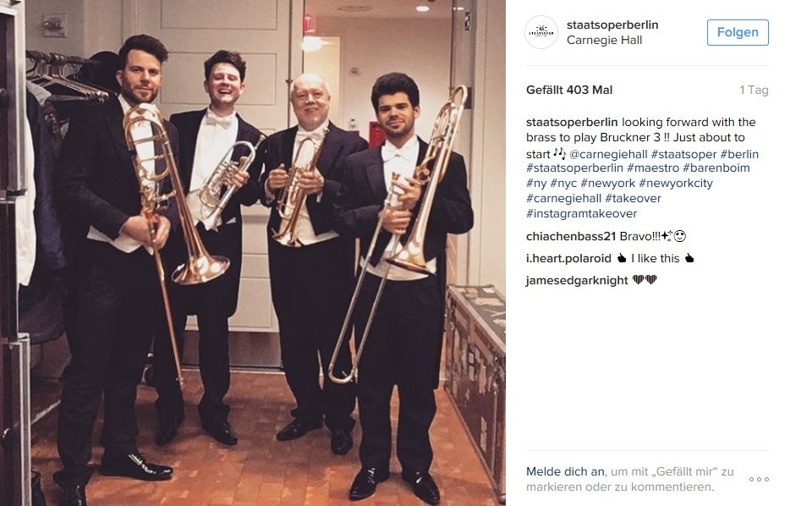Open the three-dot more options menu

click(759, 480)
